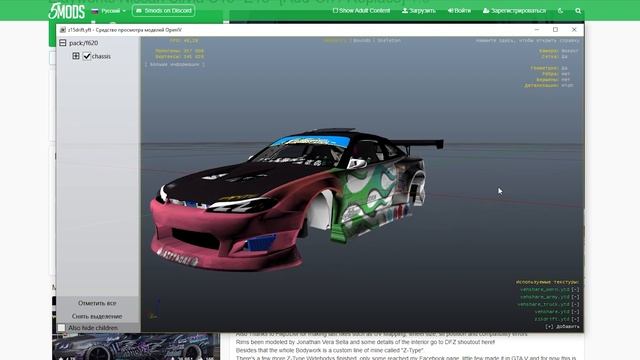
Task: Remove the vehshare_worn.ytd texture entry
Action: (575, 289)
